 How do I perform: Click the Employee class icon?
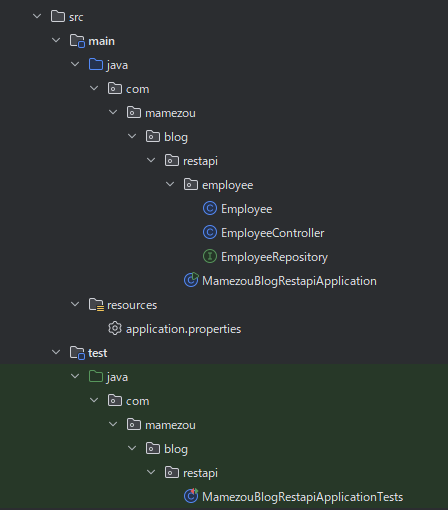click(210, 209)
